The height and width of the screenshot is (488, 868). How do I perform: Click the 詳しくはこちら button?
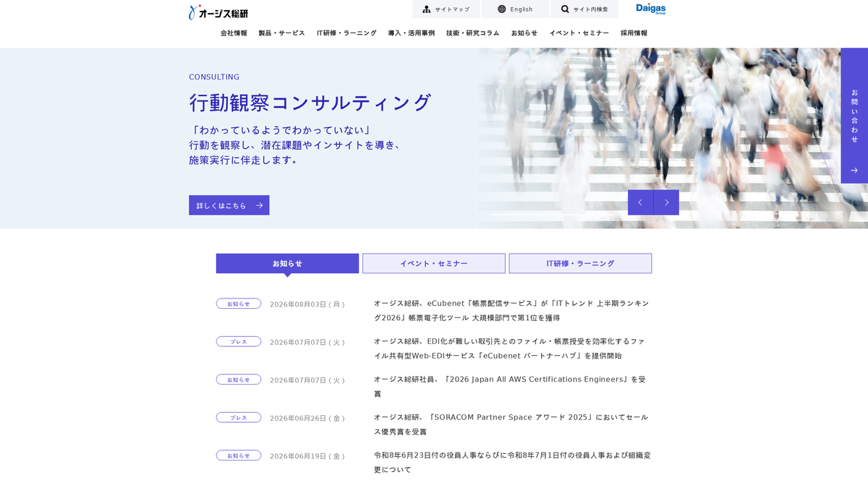click(x=229, y=205)
